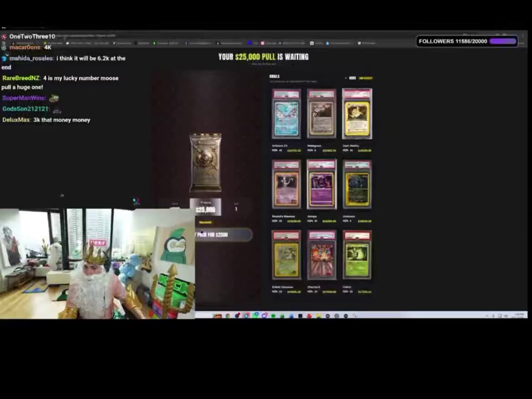Click the Chrome icon in taskbar
The height and width of the screenshot is (399, 532).
228,315
